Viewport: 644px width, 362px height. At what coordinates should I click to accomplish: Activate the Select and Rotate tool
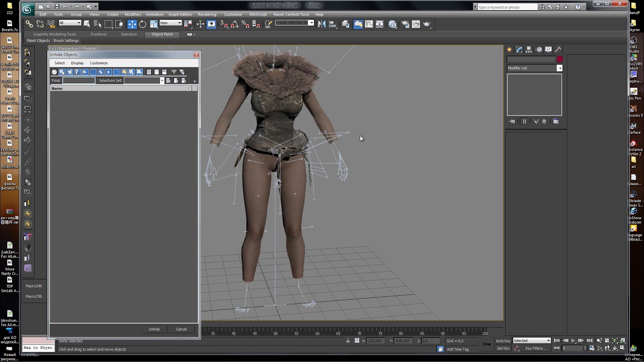tap(143, 24)
